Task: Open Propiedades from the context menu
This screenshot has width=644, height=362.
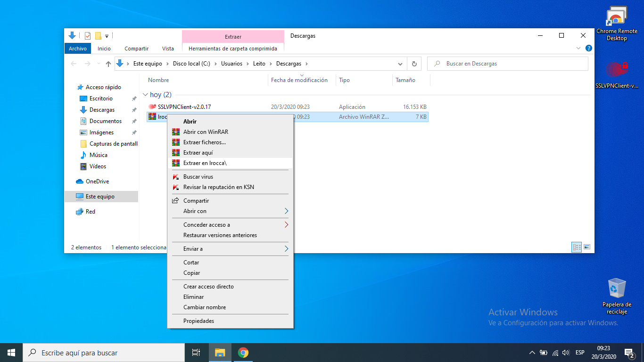Action: [231, 321]
